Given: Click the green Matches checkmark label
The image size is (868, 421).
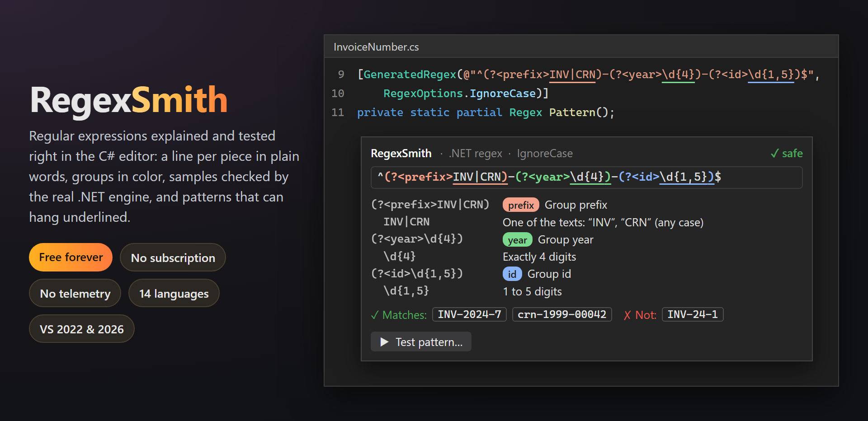Looking at the screenshot, I should [399, 315].
